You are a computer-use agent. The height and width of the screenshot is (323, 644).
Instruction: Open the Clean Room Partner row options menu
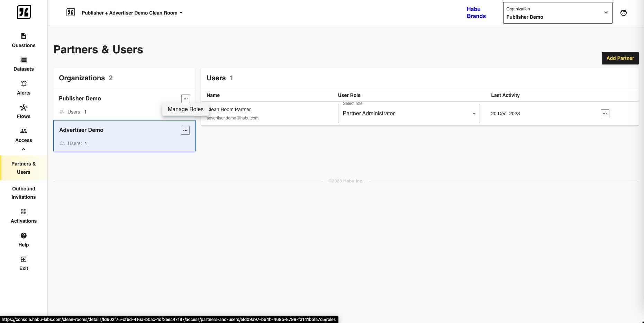click(x=605, y=114)
